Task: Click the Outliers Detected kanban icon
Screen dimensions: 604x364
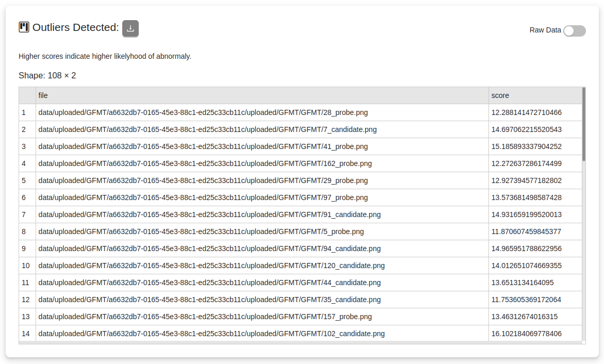Action: tap(24, 27)
